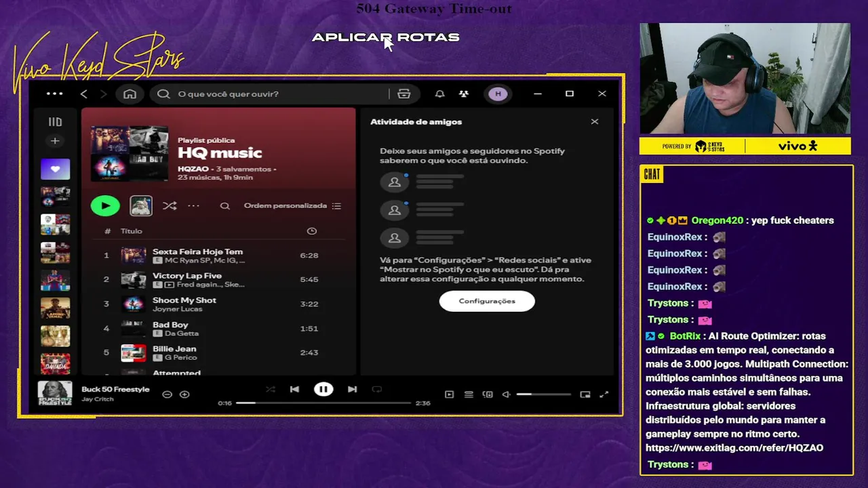This screenshot has height=488, width=868.
Task: Click the song progress bar
Action: pos(323,403)
